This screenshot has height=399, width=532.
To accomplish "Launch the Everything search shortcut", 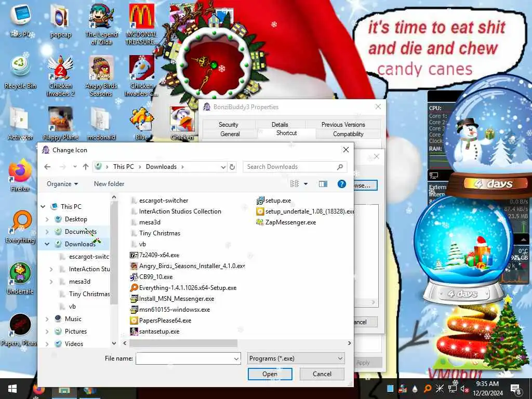I will coord(20,227).
